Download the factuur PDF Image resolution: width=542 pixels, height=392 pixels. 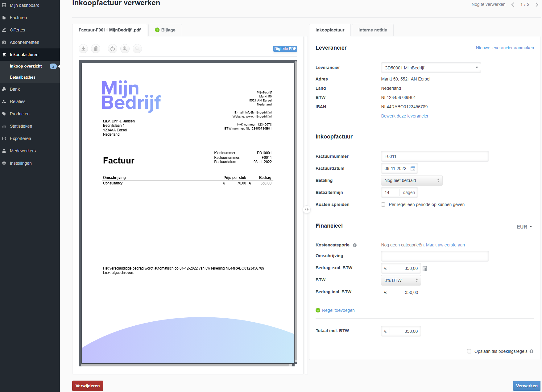click(83, 49)
